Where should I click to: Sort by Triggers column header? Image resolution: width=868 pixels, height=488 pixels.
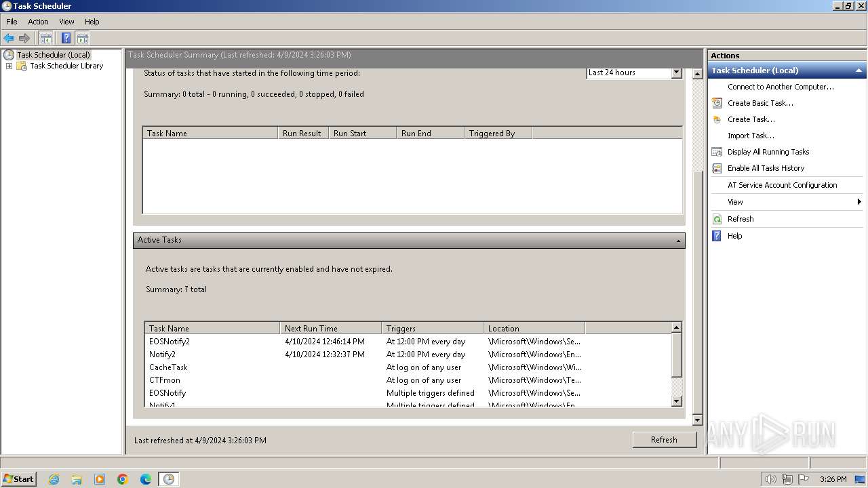pyautogui.click(x=432, y=328)
